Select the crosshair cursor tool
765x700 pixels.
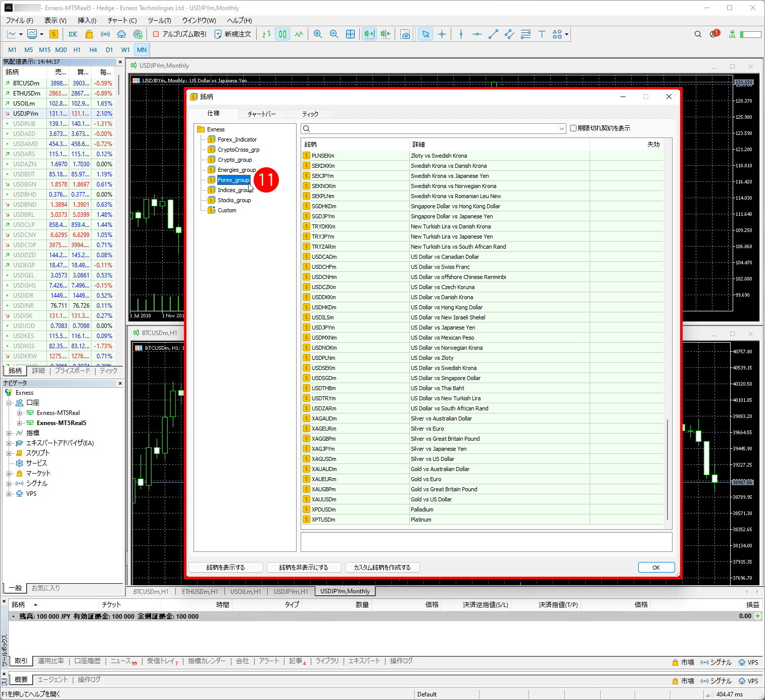pyautogui.click(x=442, y=34)
